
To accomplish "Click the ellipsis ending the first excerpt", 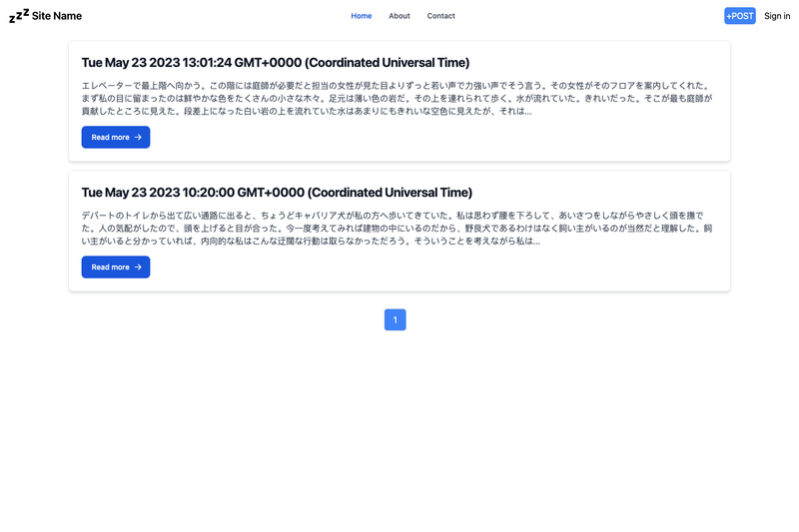I will [528, 113].
